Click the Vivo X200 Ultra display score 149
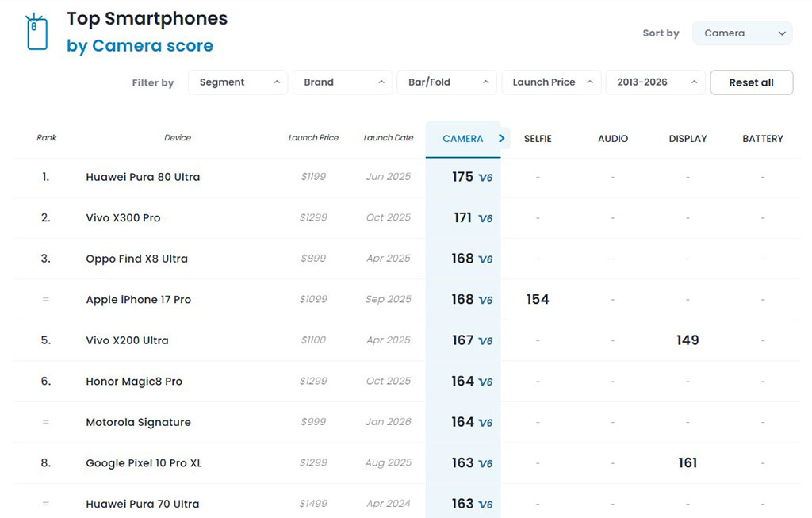Screen dimensions: 812x518 click(x=688, y=340)
